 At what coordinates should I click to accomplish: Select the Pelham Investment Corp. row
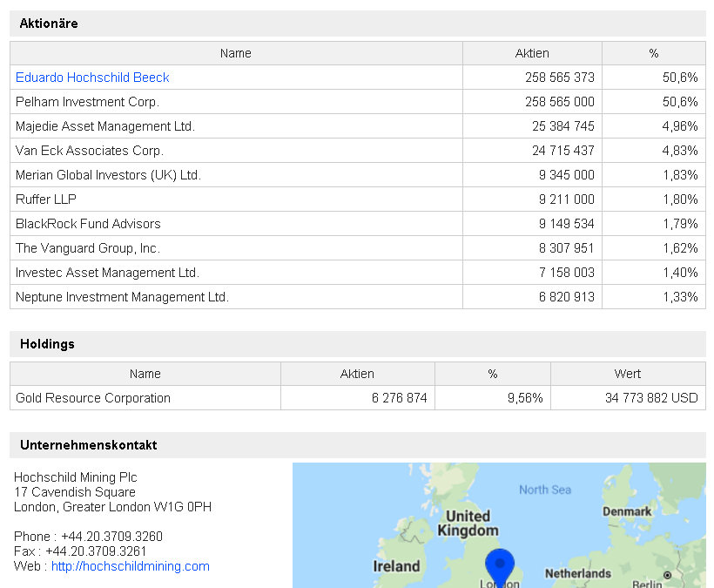[87, 102]
